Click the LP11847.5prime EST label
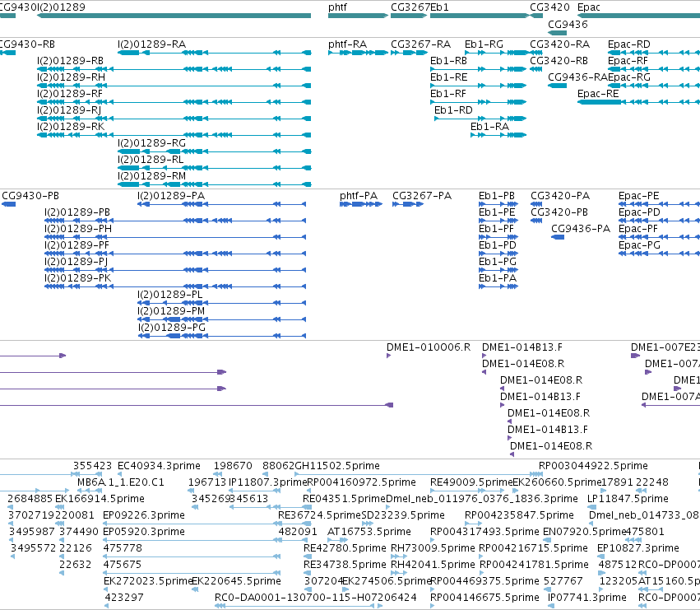The width and height of the screenshot is (700, 610). pyautogui.click(x=628, y=499)
